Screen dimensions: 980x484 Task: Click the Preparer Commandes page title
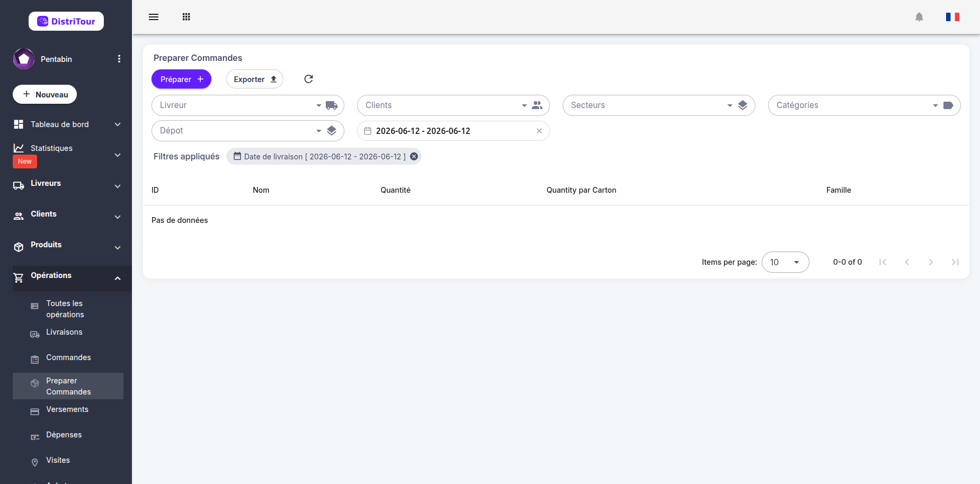(x=198, y=58)
